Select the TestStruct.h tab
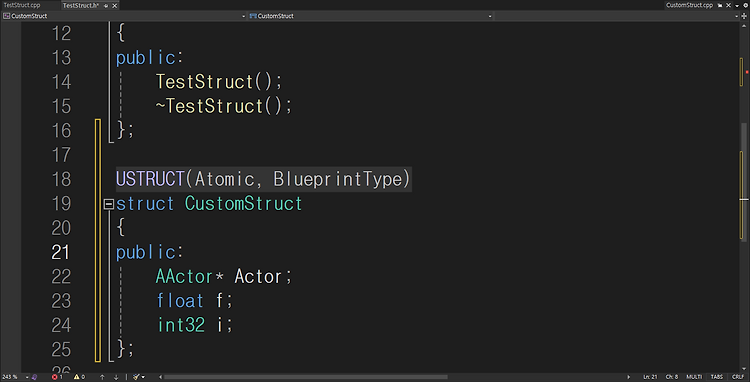This screenshot has height=382, width=750. click(81, 5)
